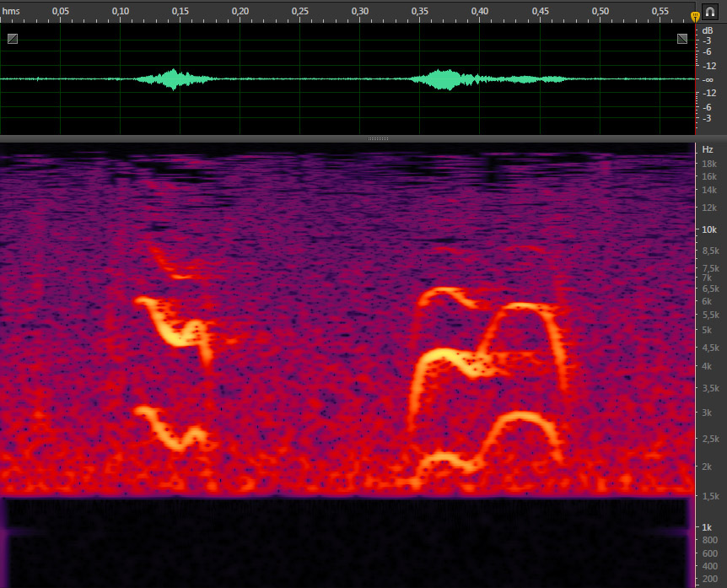Click the 14k label on frequency scale
This screenshot has height=588, width=727.
click(709, 190)
